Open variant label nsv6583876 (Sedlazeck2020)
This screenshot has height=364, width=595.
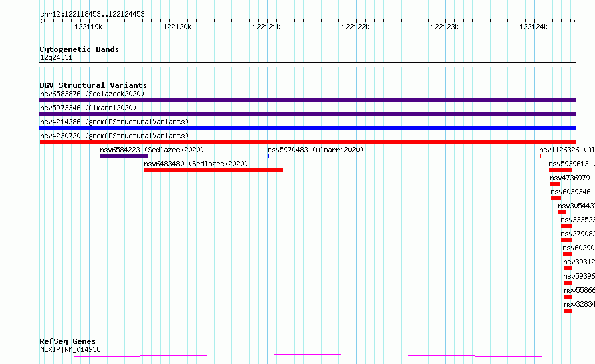tap(92, 94)
